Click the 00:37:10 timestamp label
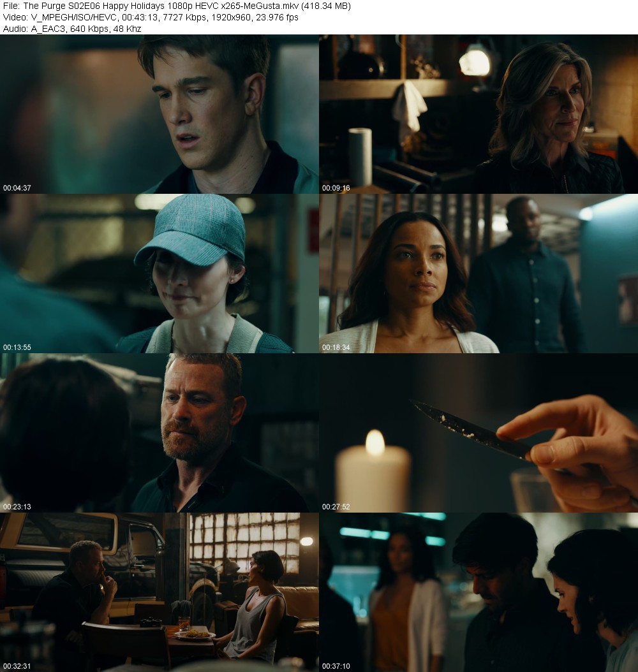 tap(336, 666)
